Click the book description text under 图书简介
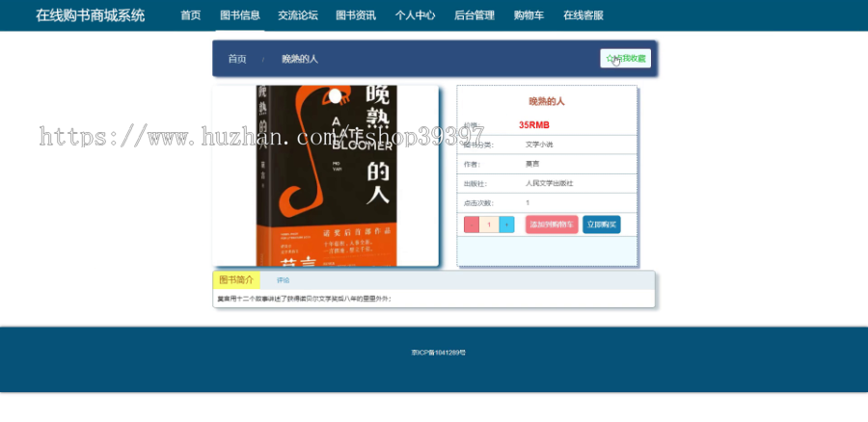This screenshot has height=422, width=868. (304, 300)
